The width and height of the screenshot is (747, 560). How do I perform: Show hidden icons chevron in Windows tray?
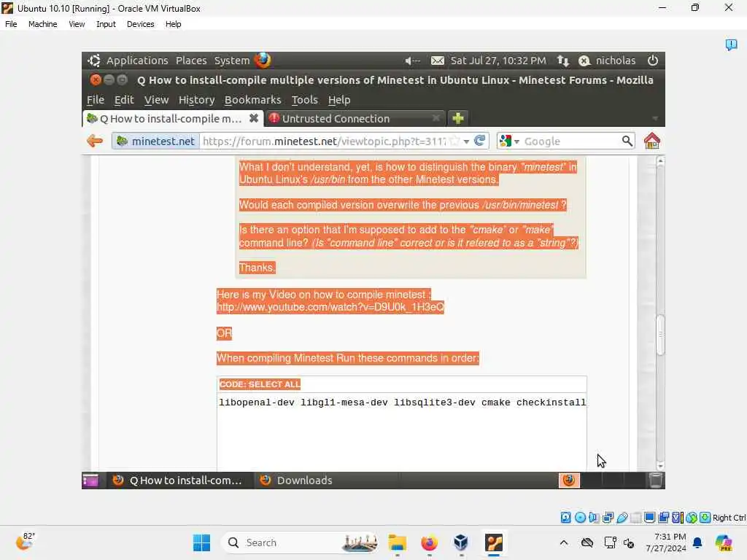point(564,542)
